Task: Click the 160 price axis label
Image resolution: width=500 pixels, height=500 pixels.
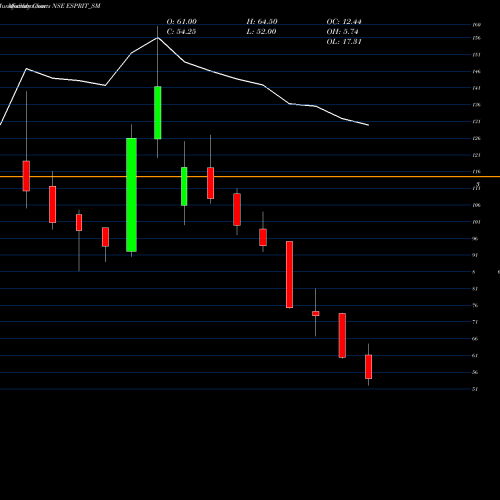Action: 476,25
